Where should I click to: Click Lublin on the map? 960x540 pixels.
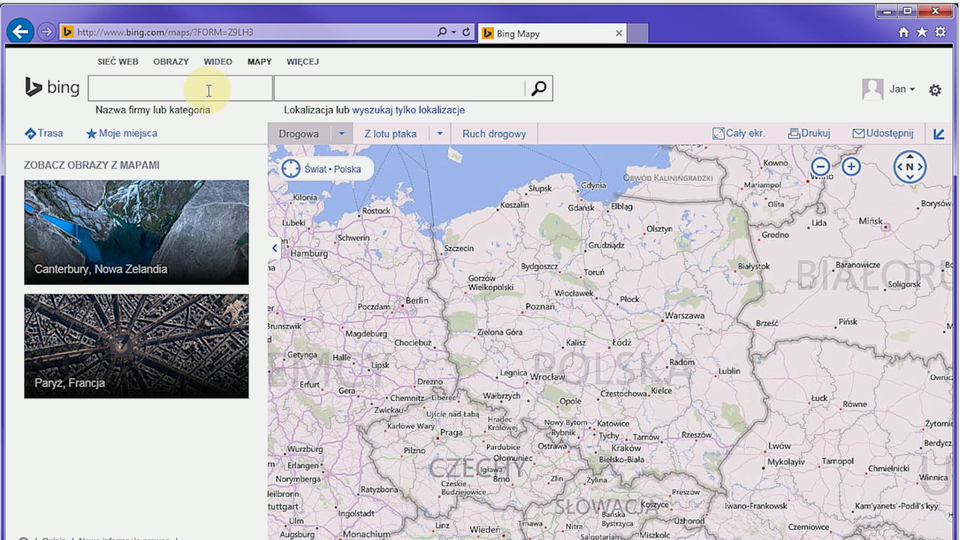tap(729, 371)
